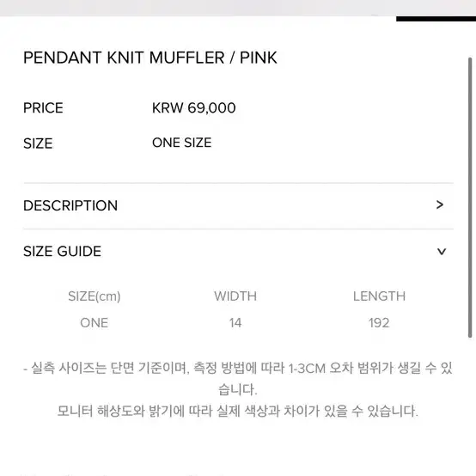
Task: Click the SIZE GUIDE heading
Action: coord(62,252)
